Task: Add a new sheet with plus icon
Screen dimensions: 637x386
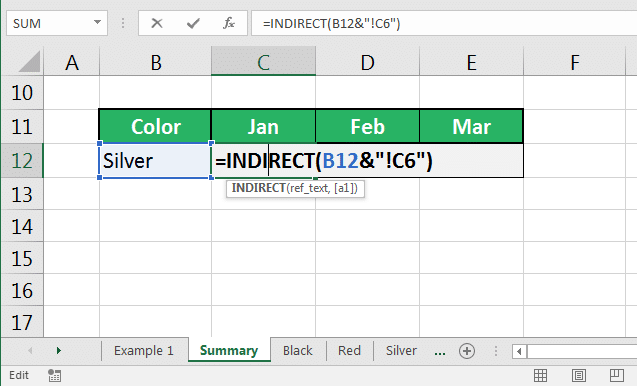Action: pos(467,351)
